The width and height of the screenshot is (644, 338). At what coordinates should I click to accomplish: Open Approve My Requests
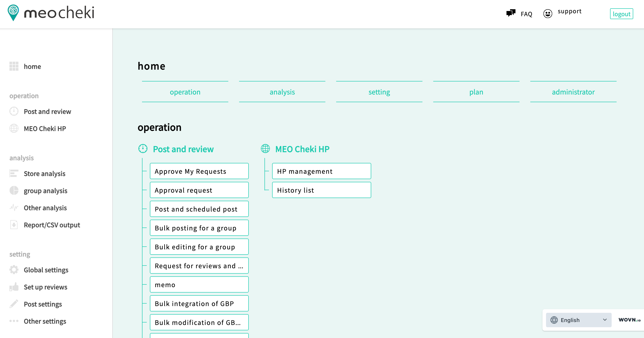tap(199, 171)
